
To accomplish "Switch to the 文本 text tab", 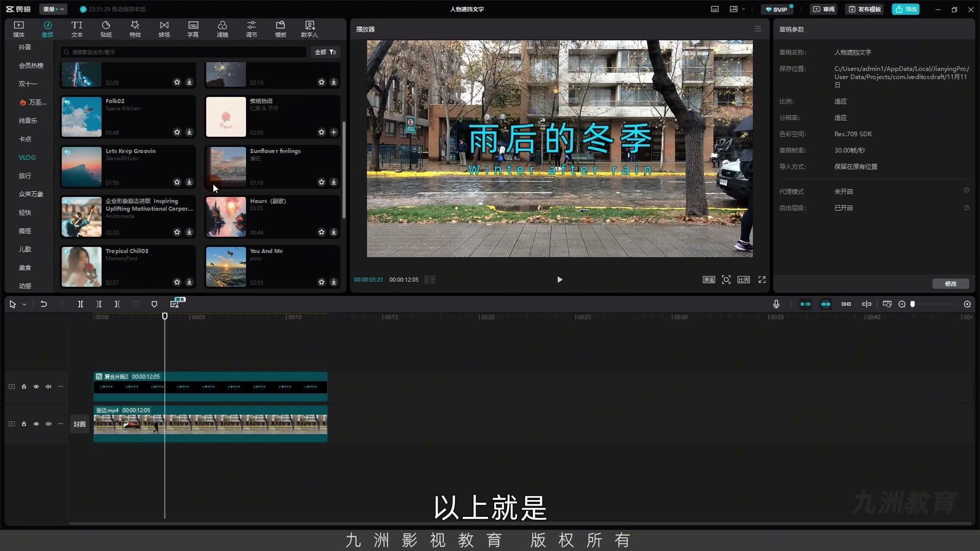I will tap(77, 29).
